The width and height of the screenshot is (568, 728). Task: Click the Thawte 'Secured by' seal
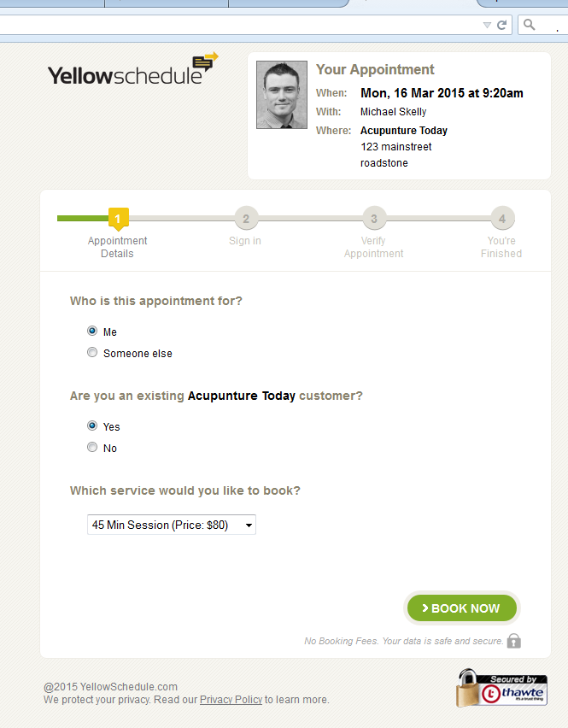point(501,688)
